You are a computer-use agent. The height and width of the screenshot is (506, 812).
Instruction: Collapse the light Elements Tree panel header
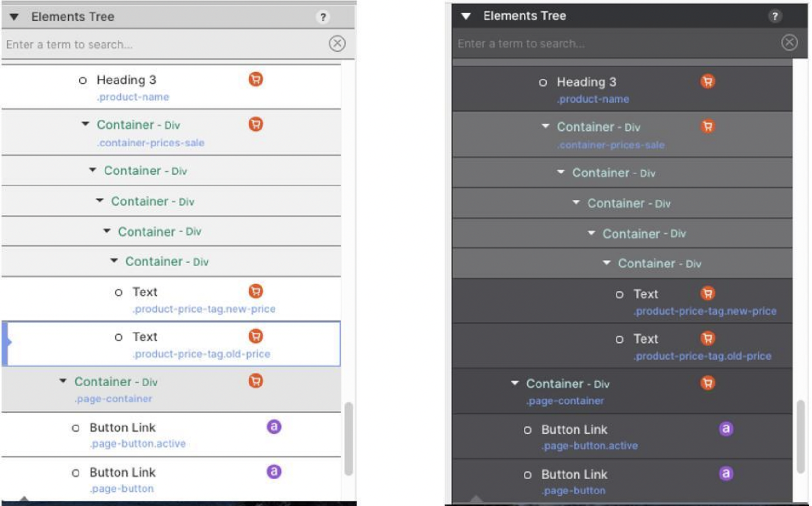click(x=14, y=17)
